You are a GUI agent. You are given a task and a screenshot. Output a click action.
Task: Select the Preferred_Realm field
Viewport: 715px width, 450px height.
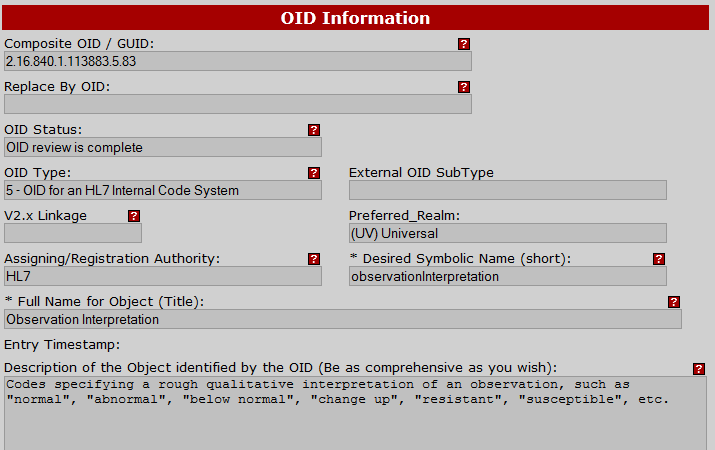tap(507, 233)
